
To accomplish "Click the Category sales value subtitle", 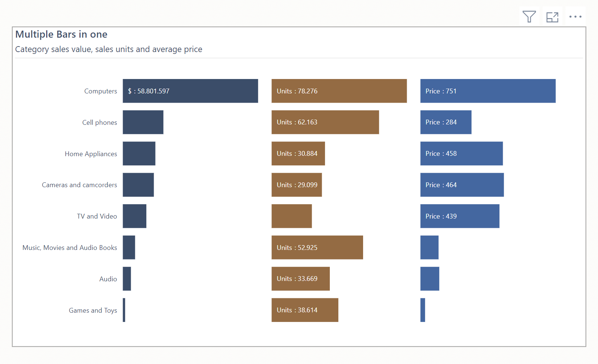I will tap(109, 49).
